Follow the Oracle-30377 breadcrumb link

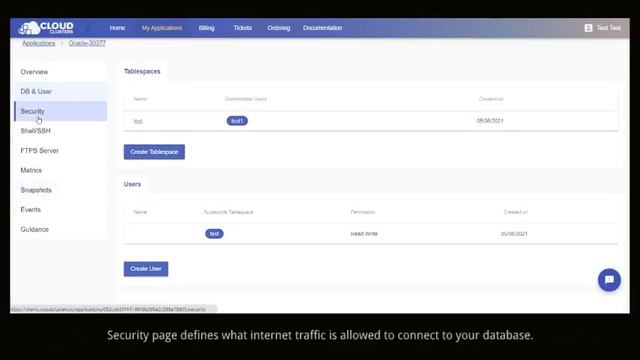[x=87, y=43]
